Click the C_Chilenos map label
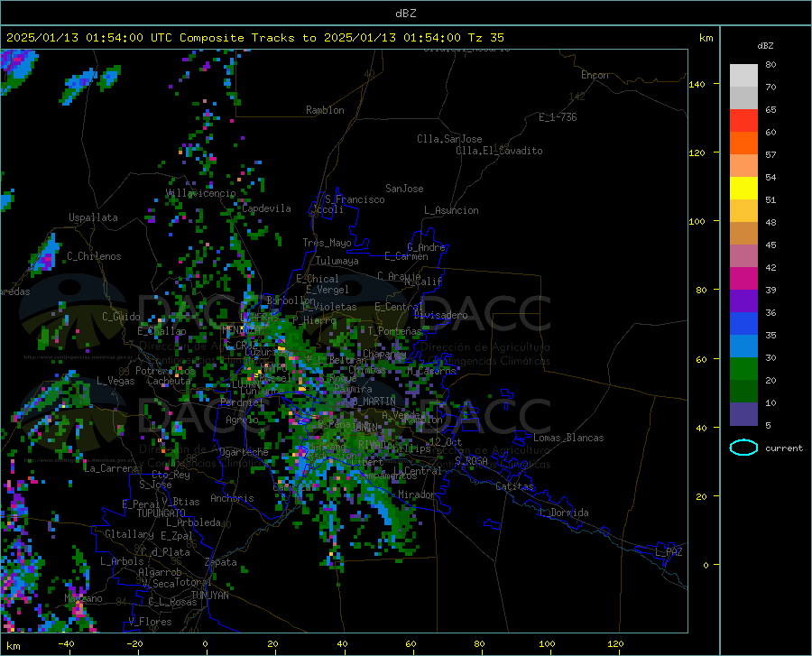 point(94,256)
